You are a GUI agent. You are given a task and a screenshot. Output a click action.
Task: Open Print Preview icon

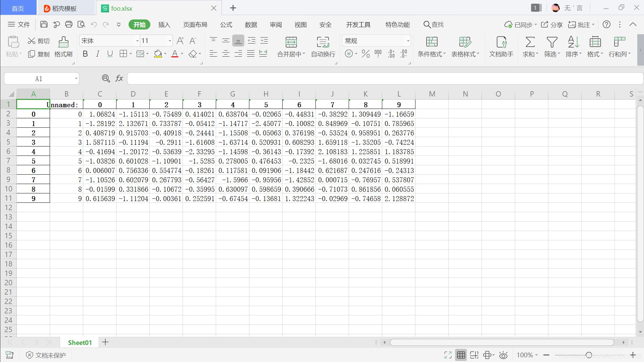[81, 24]
